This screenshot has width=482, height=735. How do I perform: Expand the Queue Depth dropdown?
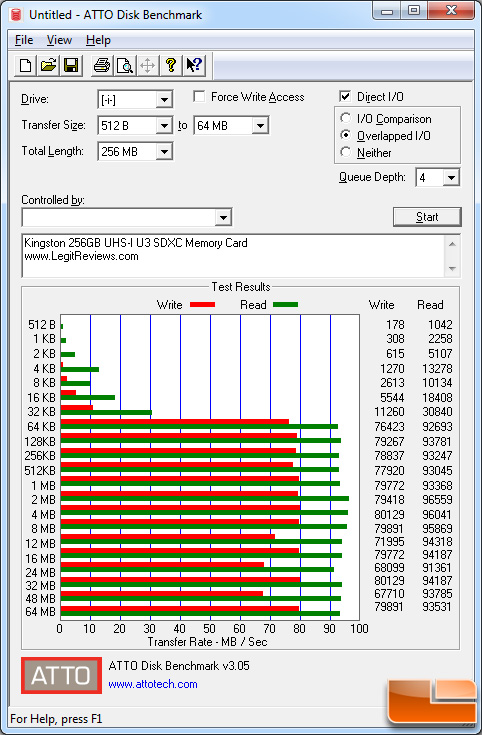pos(451,178)
